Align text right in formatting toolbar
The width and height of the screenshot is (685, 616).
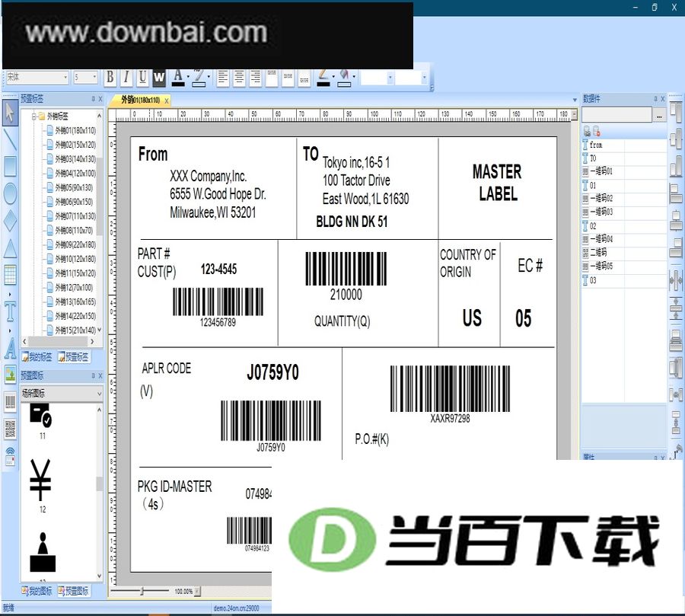[256, 78]
